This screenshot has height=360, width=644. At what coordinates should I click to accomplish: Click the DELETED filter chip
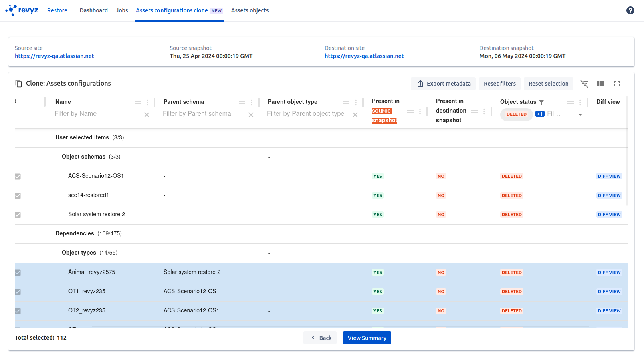tap(517, 114)
